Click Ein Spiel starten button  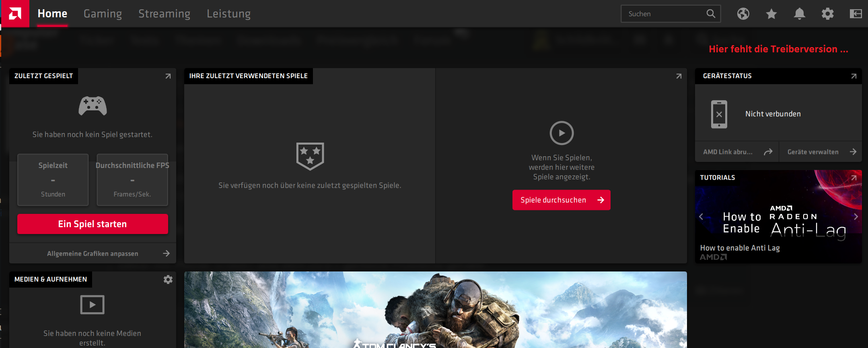point(93,224)
